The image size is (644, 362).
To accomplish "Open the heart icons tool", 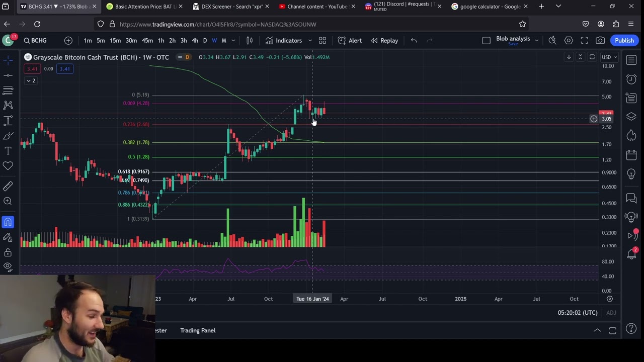I will [8, 166].
